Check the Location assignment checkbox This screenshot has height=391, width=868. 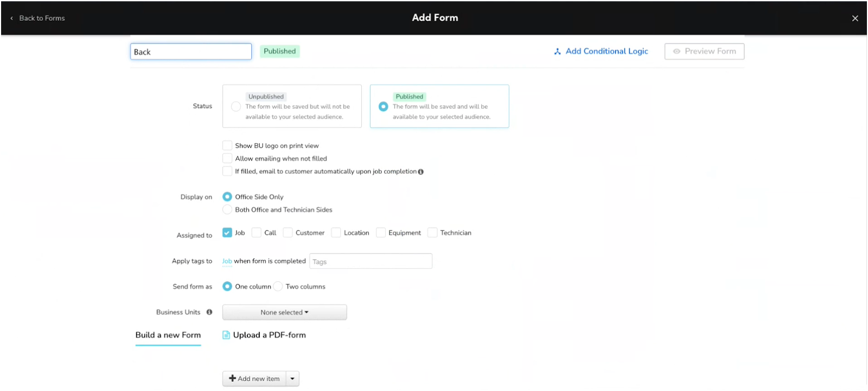[336, 232]
